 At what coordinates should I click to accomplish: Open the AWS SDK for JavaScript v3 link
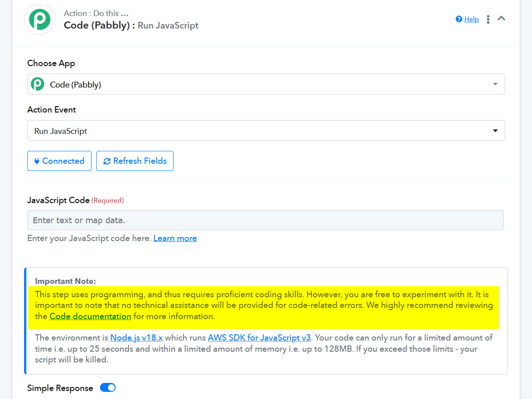(259, 337)
